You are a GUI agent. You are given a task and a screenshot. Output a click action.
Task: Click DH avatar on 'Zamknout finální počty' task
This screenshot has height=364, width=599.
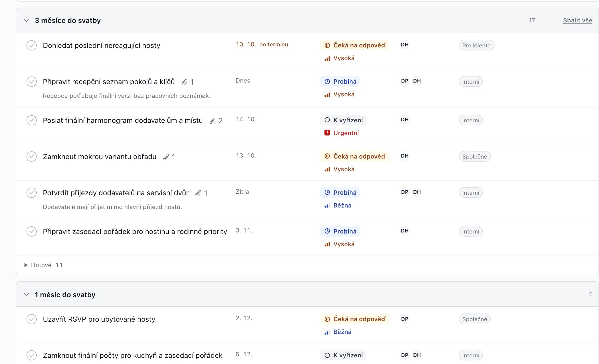click(417, 355)
